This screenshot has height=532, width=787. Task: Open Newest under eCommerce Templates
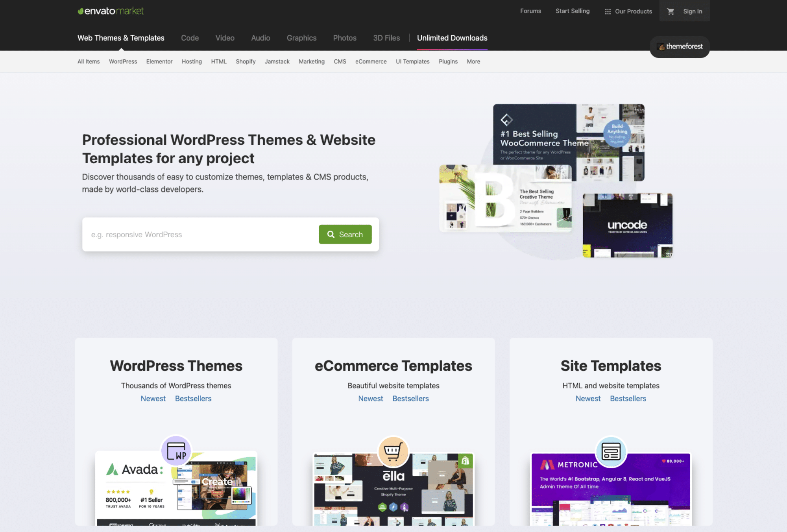tap(371, 399)
